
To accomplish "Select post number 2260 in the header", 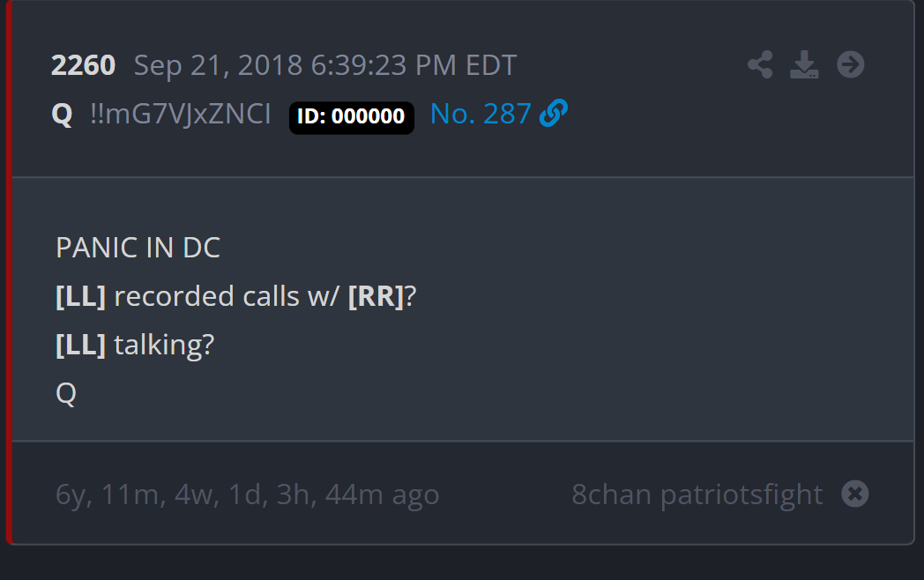I will (x=83, y=65).
